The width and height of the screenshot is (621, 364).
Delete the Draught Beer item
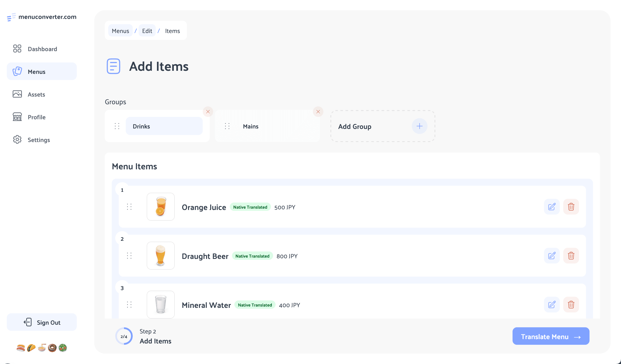click(x=571, y=256)
